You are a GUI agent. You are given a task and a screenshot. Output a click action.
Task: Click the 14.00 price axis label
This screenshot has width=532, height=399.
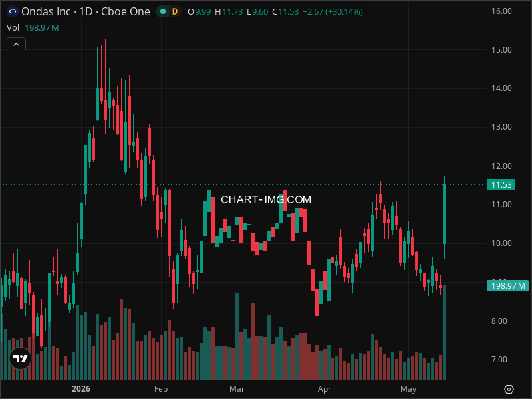click(x=501, y=88)
